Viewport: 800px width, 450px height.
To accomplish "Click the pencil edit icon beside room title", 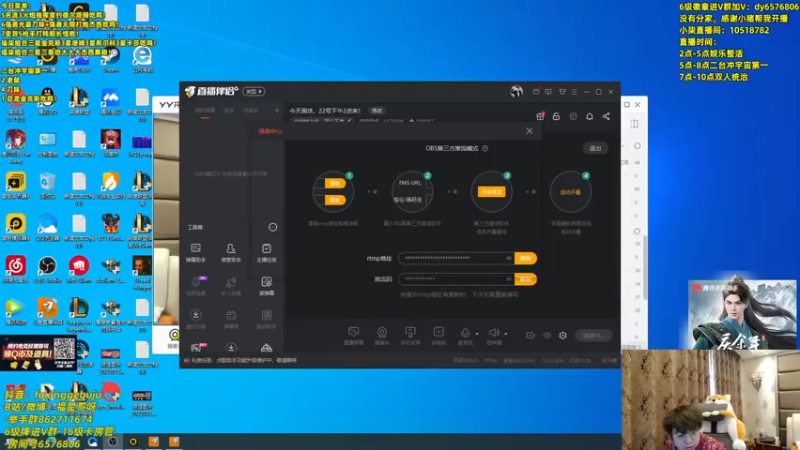I will tap(349, 121).
